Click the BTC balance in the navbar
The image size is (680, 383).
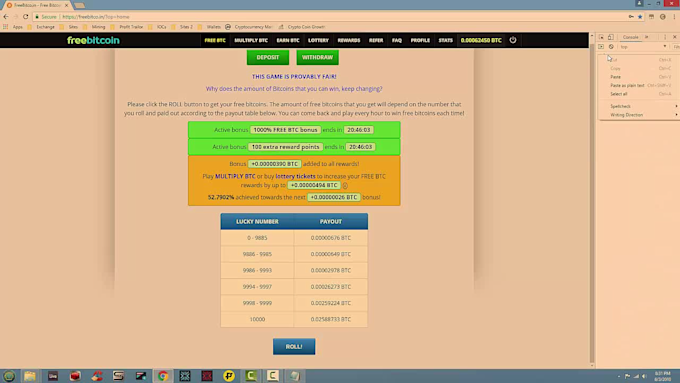(x=481, y=40)
